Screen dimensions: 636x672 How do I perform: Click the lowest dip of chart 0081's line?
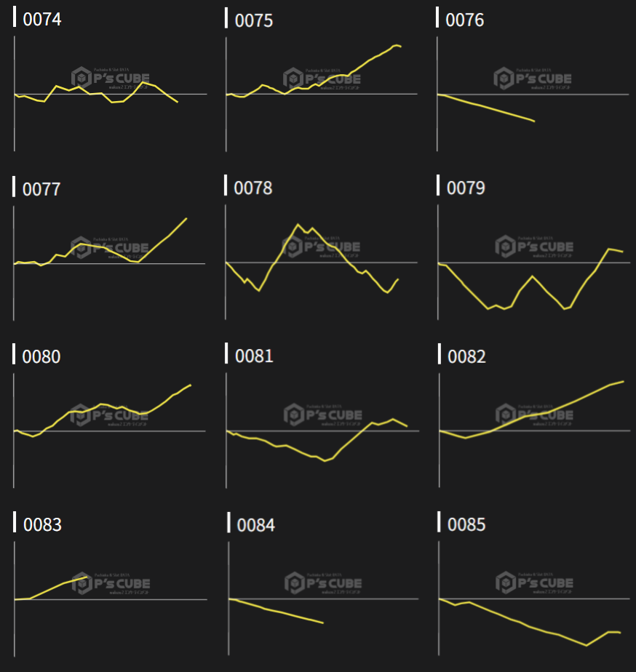pyautogui.click(x=325, y=461)
